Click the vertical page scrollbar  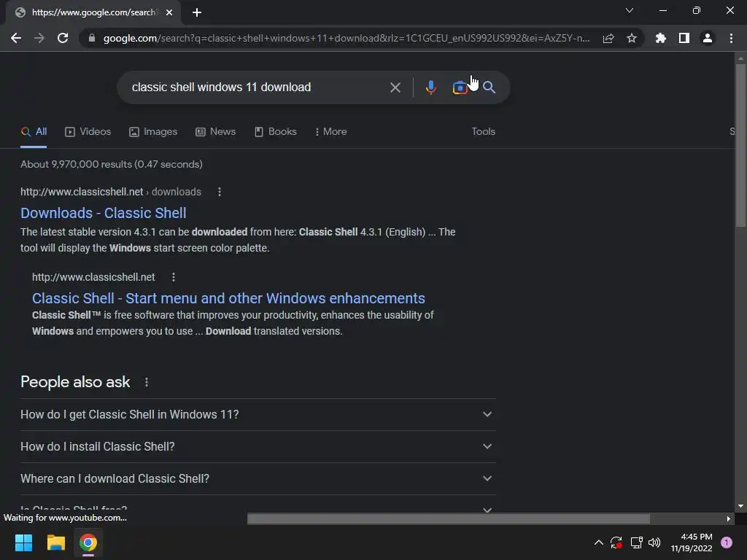(x=740, y=145)
